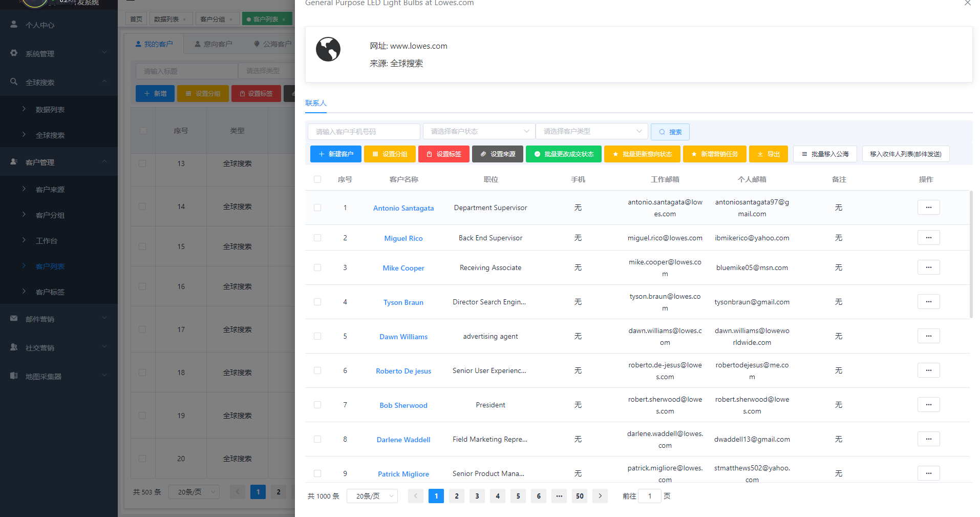Click the 搜索 button
The height and width of the screenshot is (517, 980).
point(670,132)
